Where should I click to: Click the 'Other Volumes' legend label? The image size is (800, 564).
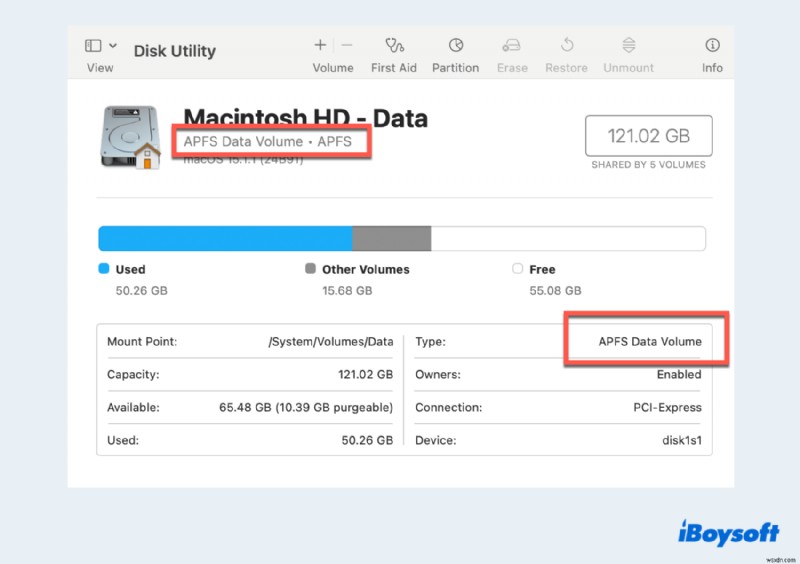(x=366, y=269)
